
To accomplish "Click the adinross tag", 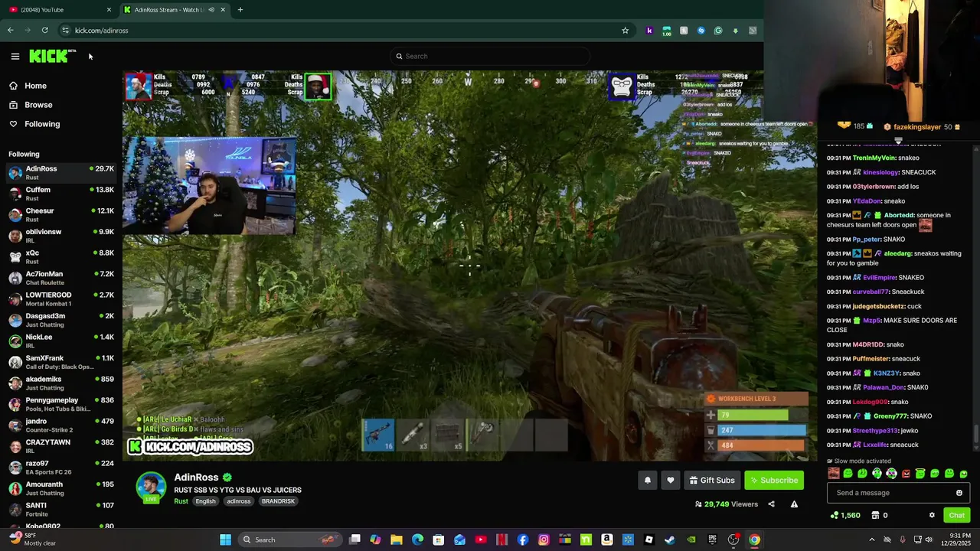I will pos(238,501).
